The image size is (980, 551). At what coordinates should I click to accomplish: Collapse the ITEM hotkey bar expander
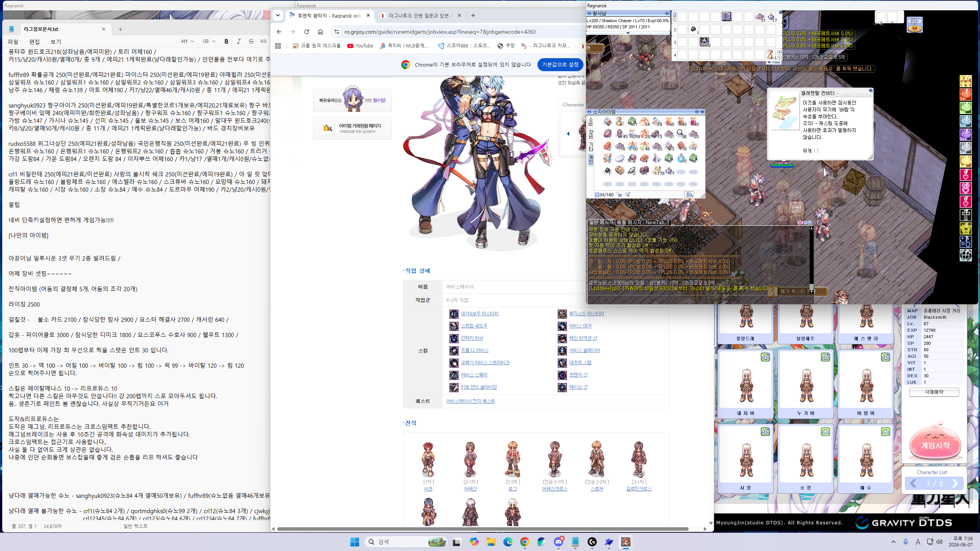coord(774,62)
